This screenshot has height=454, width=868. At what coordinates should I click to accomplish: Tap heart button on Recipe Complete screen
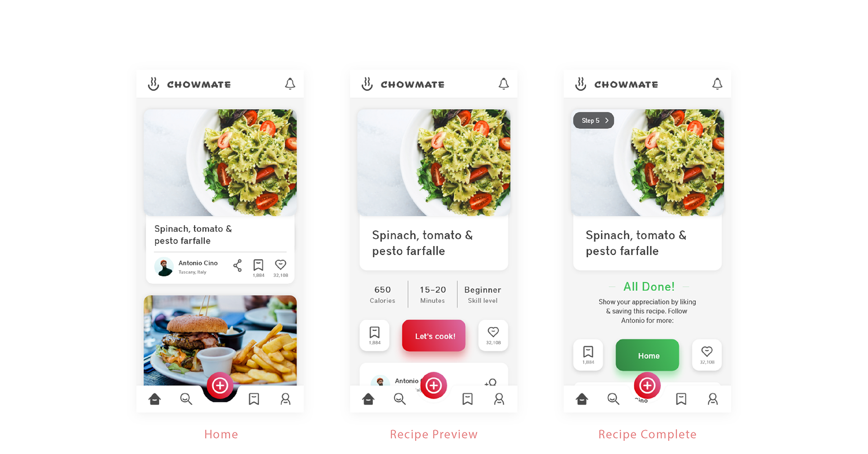(707, 355)
